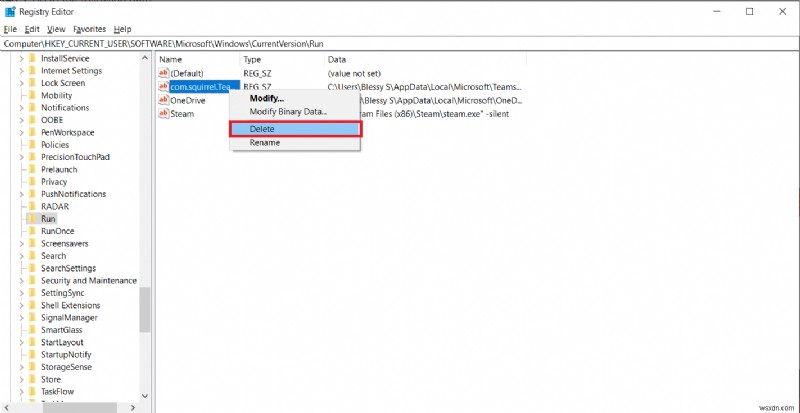This screenshot has width=800, height=413.
Task: Click the registry path address bar
Action: pos(400,45)
